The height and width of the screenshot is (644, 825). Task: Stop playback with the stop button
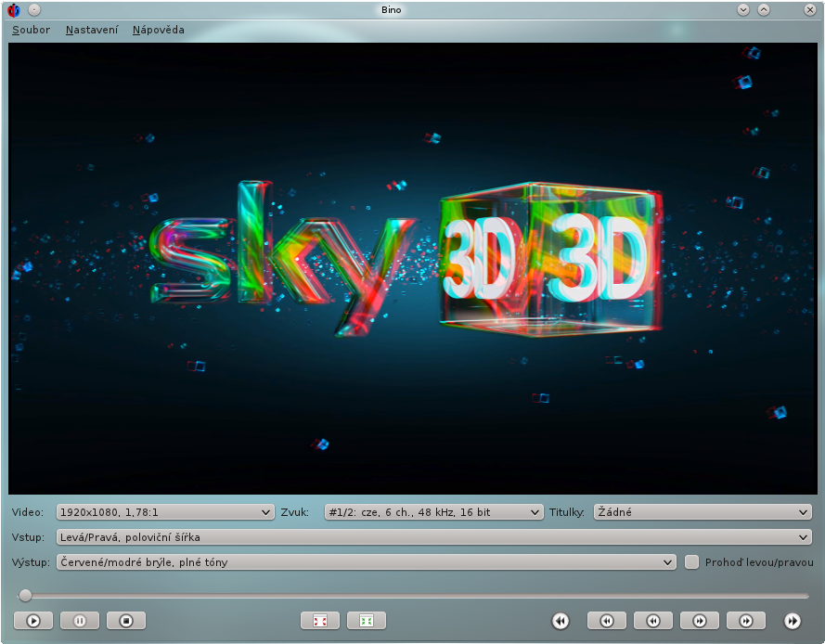126,621
